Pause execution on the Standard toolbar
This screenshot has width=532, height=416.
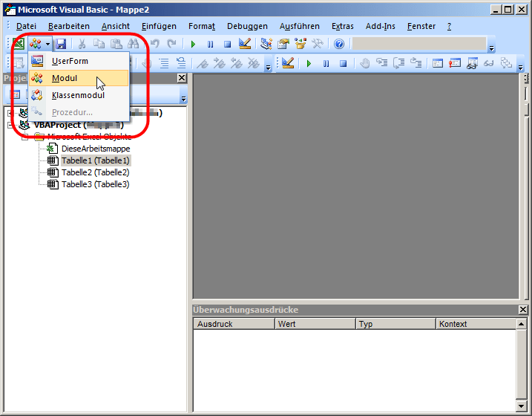211,44
